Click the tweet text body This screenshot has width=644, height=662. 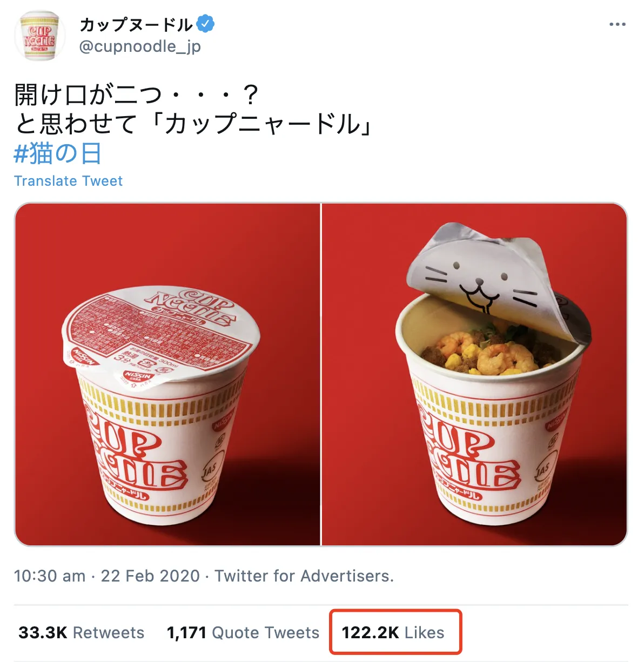pyautogui.click(x=193, y=110)
